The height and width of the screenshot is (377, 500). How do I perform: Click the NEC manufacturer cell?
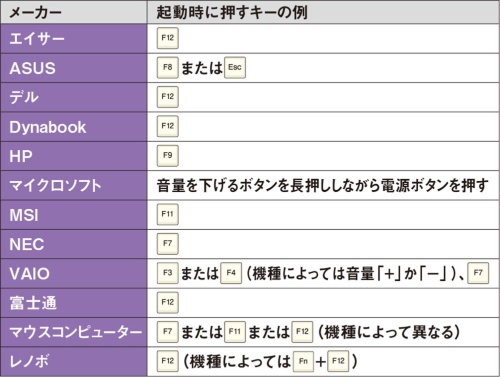74,244
